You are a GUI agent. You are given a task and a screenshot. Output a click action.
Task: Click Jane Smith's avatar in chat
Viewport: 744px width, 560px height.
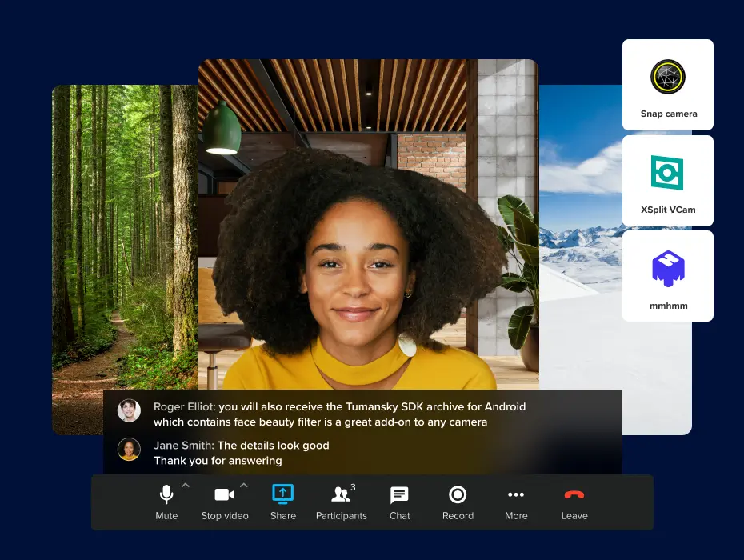129,449
